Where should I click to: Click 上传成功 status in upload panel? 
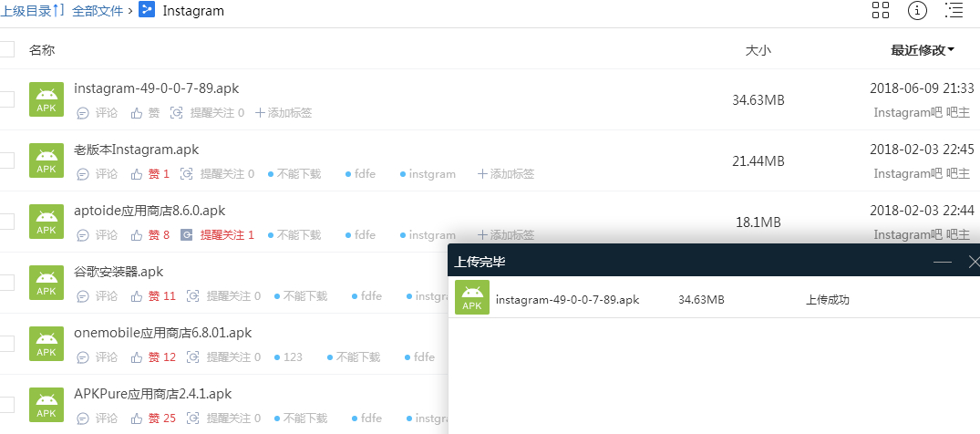(828, 300)
